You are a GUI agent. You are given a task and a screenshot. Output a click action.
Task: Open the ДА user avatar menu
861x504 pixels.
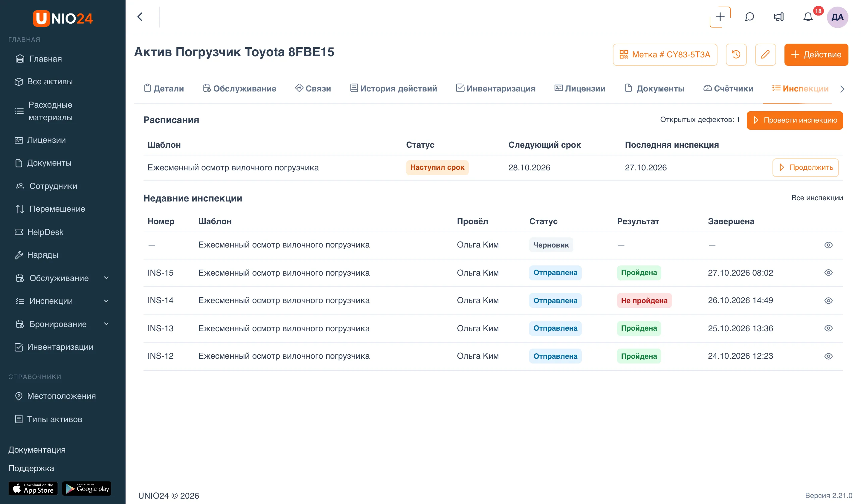(x=837, y=17)
